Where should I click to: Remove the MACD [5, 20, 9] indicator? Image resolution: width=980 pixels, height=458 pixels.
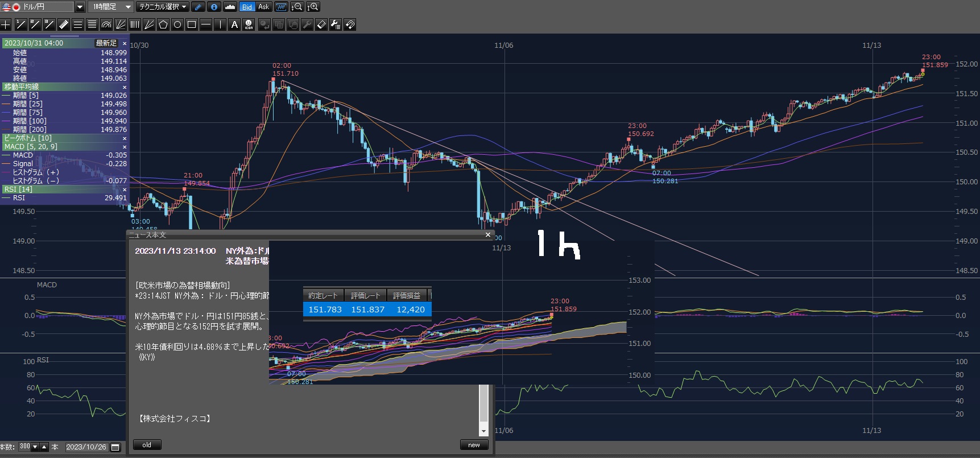click(x=125, y=147)
